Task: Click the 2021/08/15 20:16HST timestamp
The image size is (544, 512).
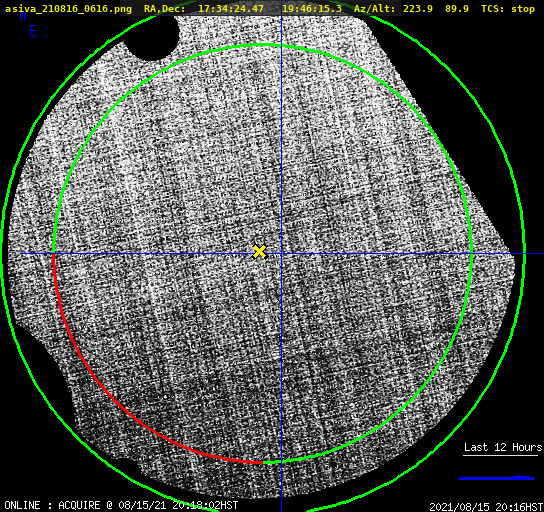Action: 486,506
